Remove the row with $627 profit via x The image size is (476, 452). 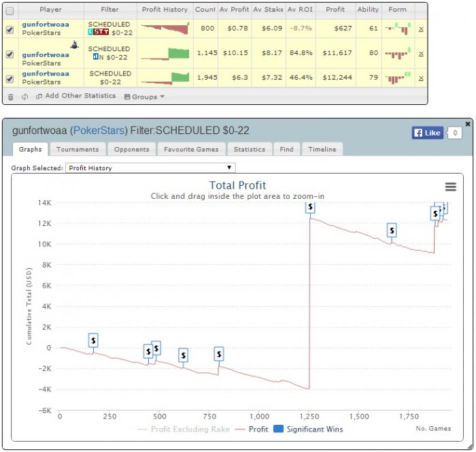(421, 29)
